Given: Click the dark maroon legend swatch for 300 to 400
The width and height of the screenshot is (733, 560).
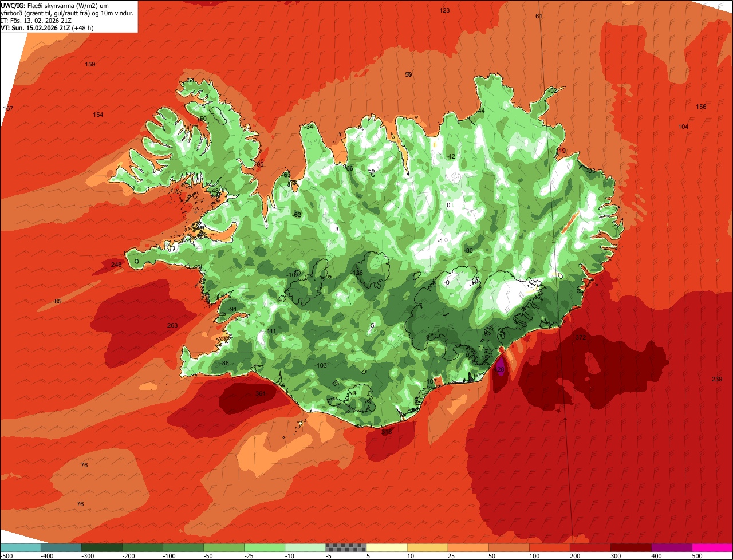Looking at the screenshot, I should (x=630, y=547).
